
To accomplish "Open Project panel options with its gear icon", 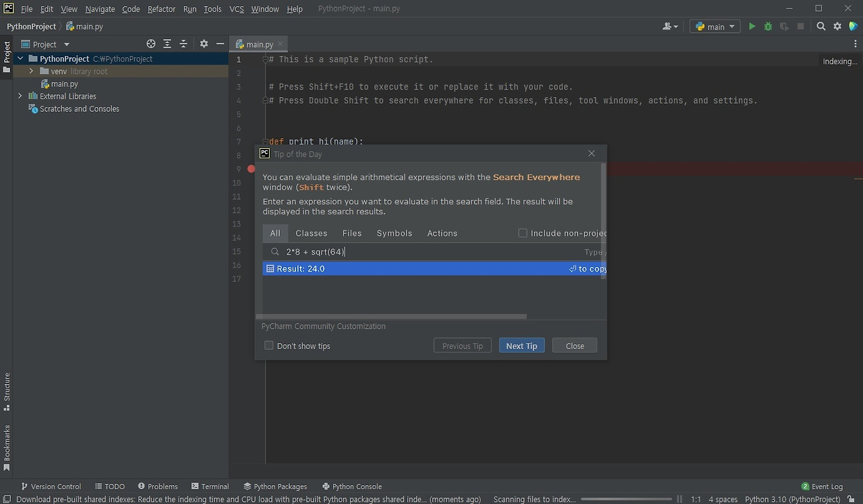I will (204, 43).
